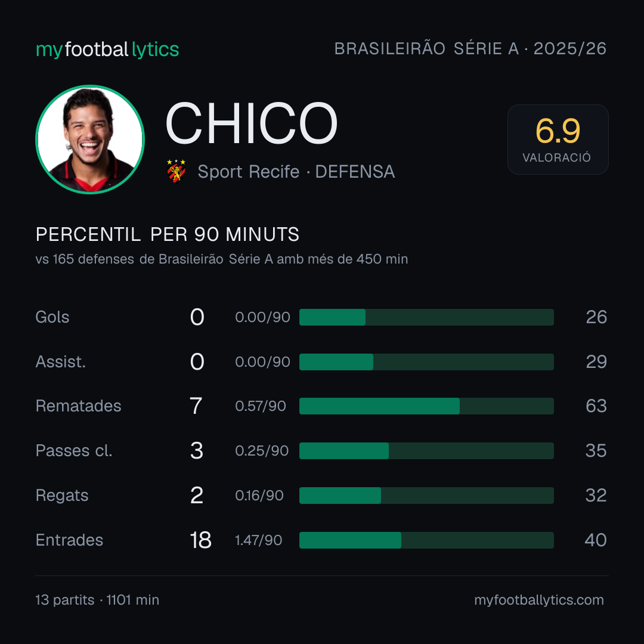
Task: Click the myfootballytics logo
Action: [x=107, y=49]
